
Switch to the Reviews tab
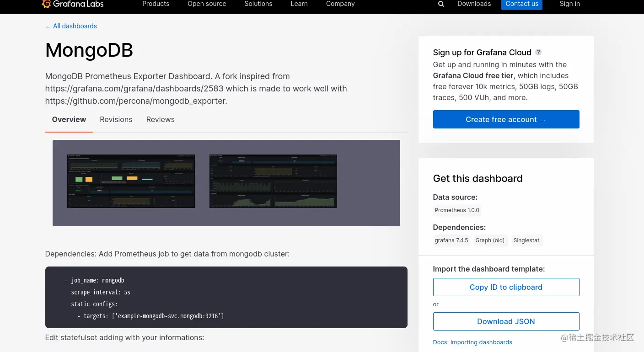[161, 120]
